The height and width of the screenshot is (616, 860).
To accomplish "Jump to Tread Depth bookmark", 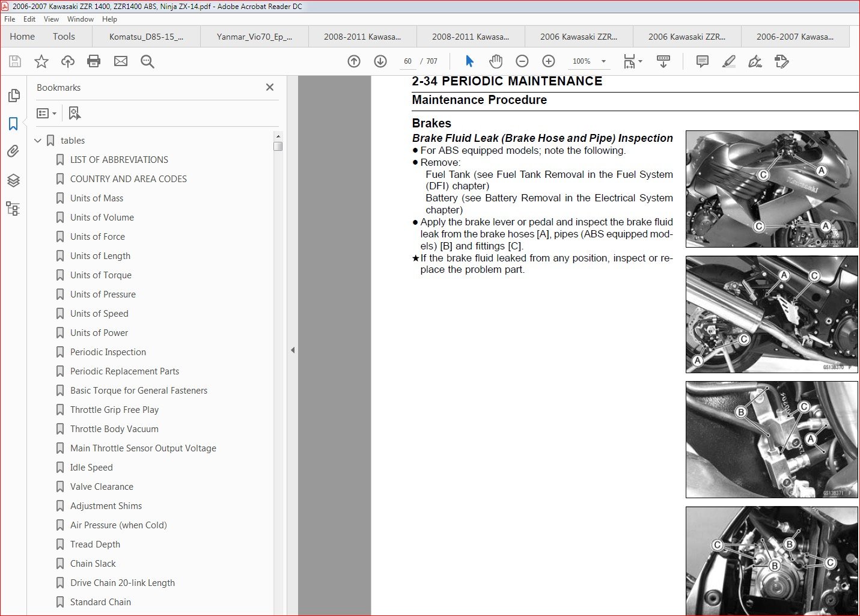I will (95, 544).
